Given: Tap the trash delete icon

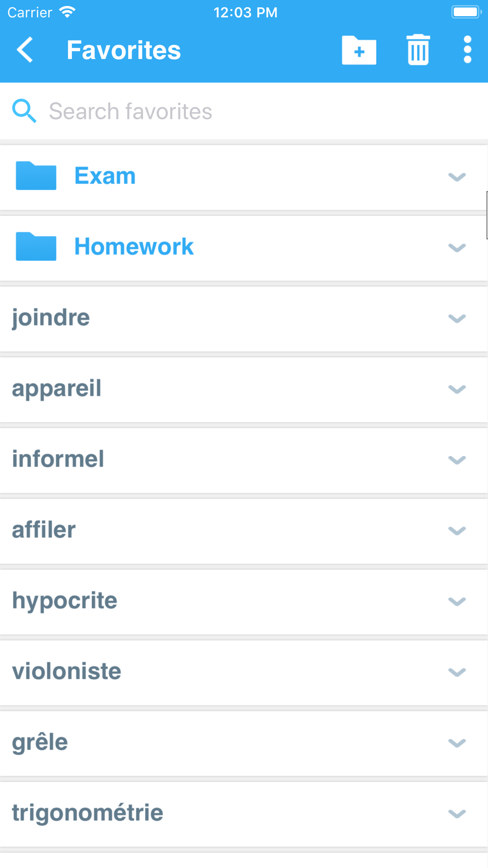Looking at the screenshot, I should 418,50.
